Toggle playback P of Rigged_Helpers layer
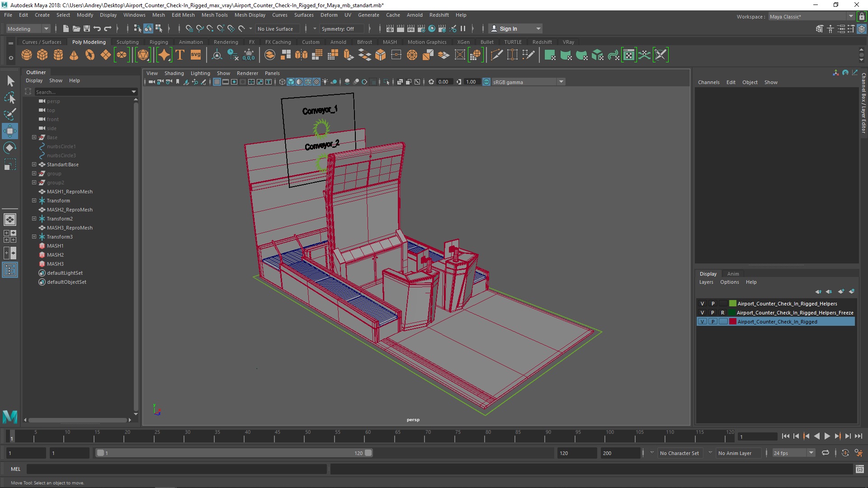This screenshot has width=868, height=488. (x=713, y=304)
